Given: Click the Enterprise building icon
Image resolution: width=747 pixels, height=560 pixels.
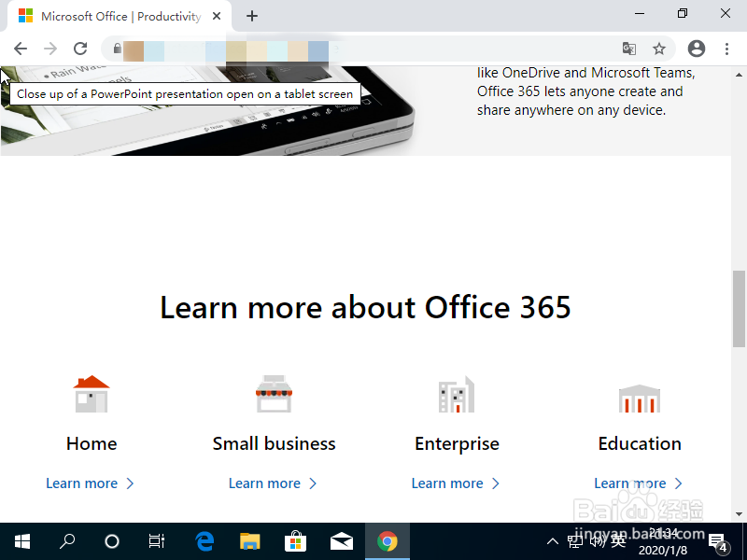Looking at the screenshot, I should (x=457, y=394).
